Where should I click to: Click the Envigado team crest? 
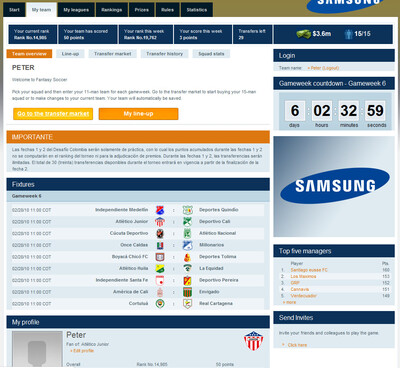pos(188,292)
